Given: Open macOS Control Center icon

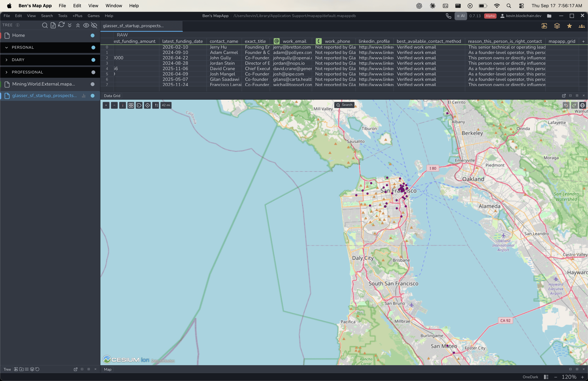Looking at the screenshot, I should pyautogui.click(x=521, y=6).
